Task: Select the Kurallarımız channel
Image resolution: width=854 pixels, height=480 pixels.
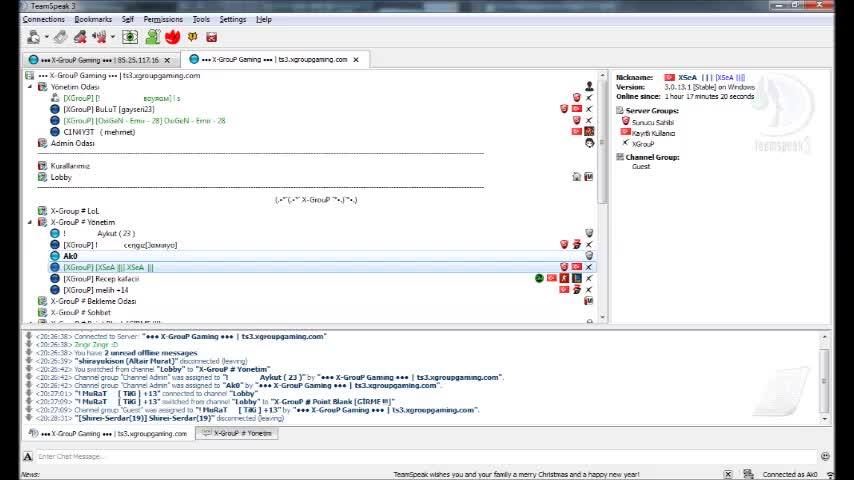Action: coord(70,166)
